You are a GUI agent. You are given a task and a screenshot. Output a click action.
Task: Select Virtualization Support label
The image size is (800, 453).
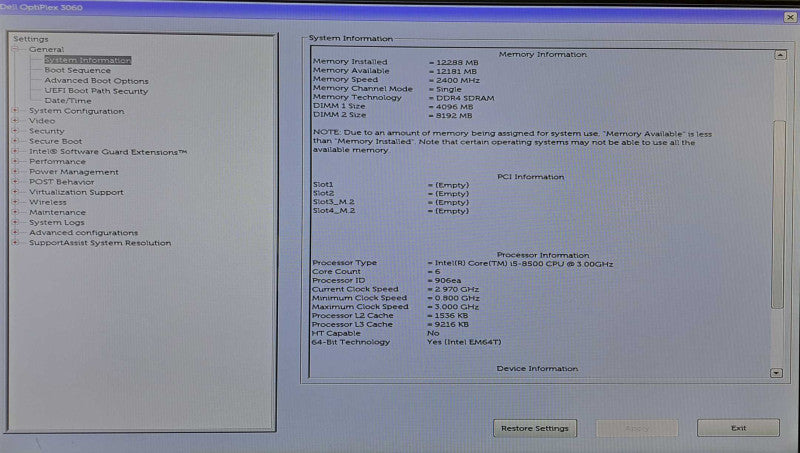[x=76, y=192]
